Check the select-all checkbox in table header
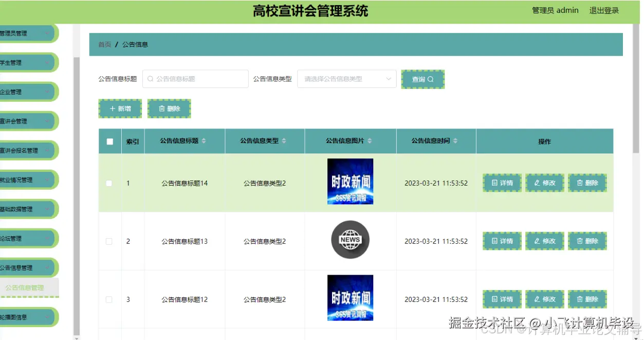The width and height of the screenshot is (644, 340). click(109, 141)
